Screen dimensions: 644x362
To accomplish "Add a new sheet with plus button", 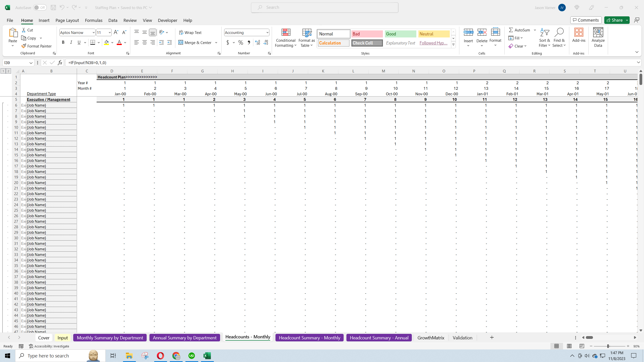I will [492, 337].
